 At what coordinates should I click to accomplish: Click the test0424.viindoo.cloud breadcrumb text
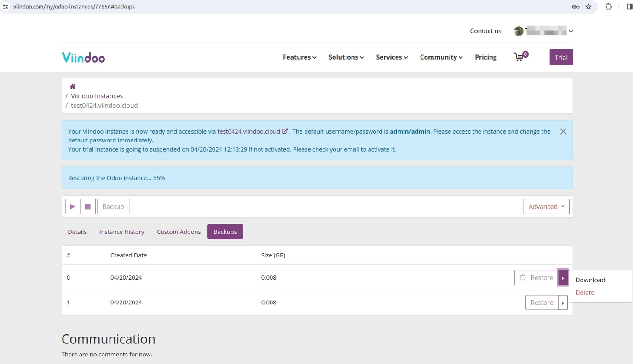click(x=104, y=106)
